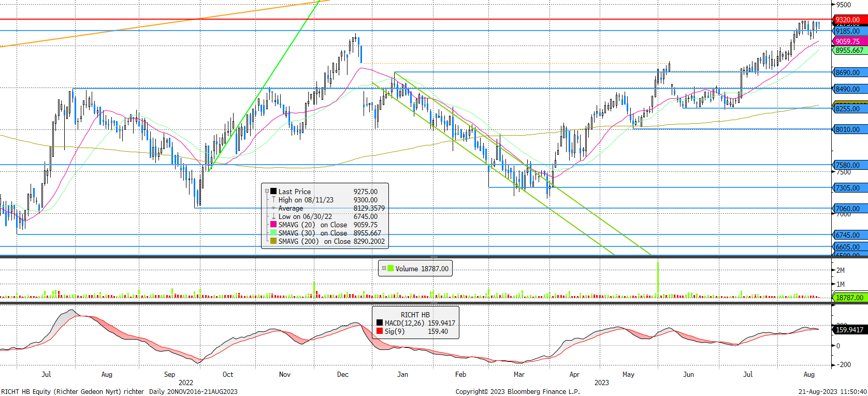868x396 pixels.
Task: Click the 8690.00 level tag
Action: pos(849,72)
